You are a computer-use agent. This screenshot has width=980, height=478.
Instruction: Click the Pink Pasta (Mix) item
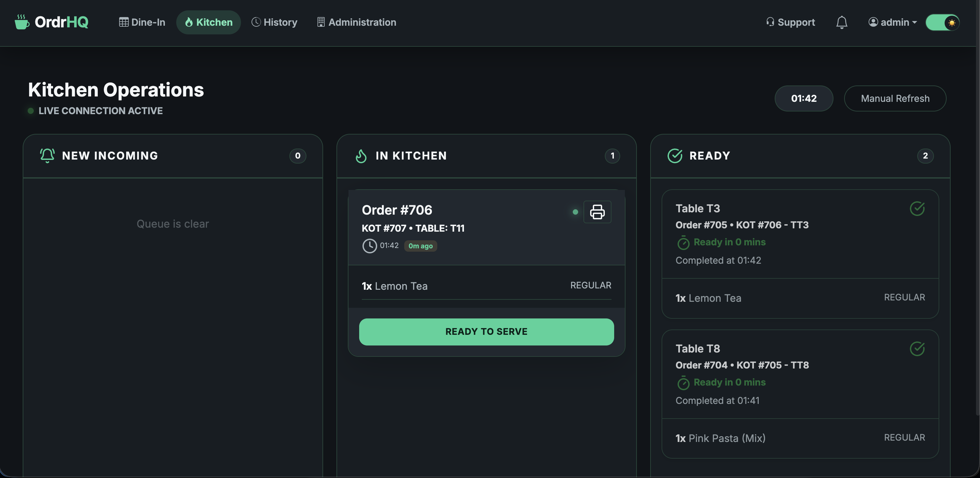pos(800,438)
